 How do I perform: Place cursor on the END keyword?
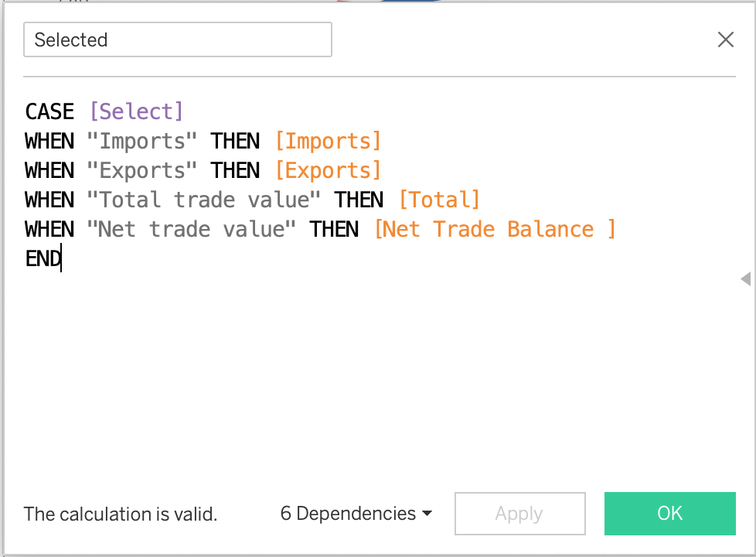tap(43, 258)
